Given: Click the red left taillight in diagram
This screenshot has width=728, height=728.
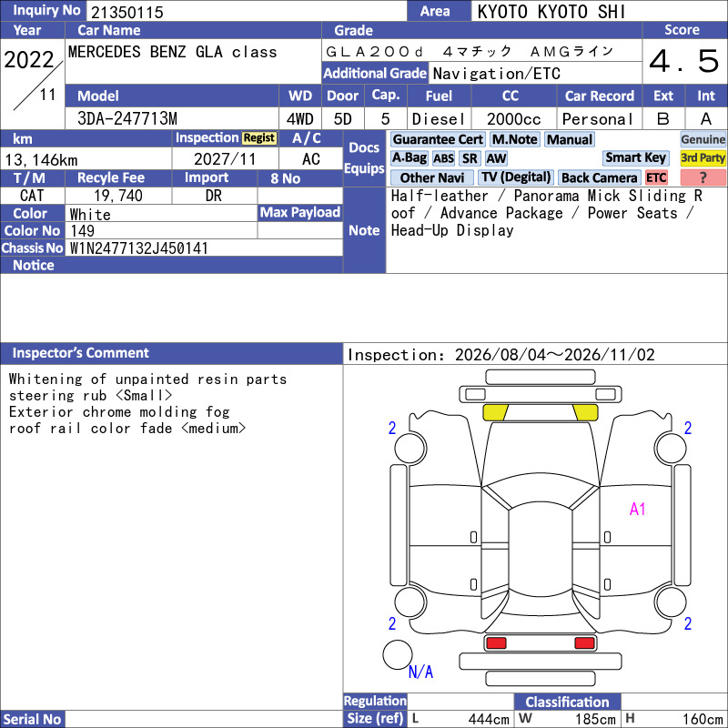Looking at the screenshot, I should coord(496,643).
